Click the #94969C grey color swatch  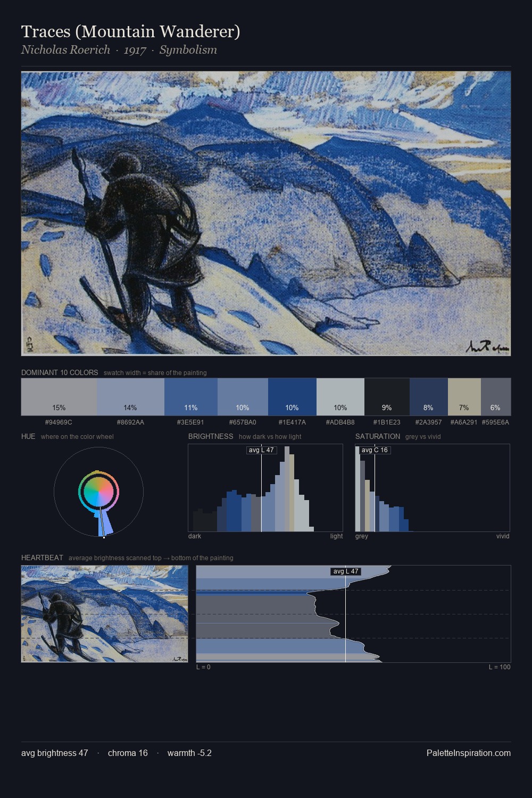point(59,397)
